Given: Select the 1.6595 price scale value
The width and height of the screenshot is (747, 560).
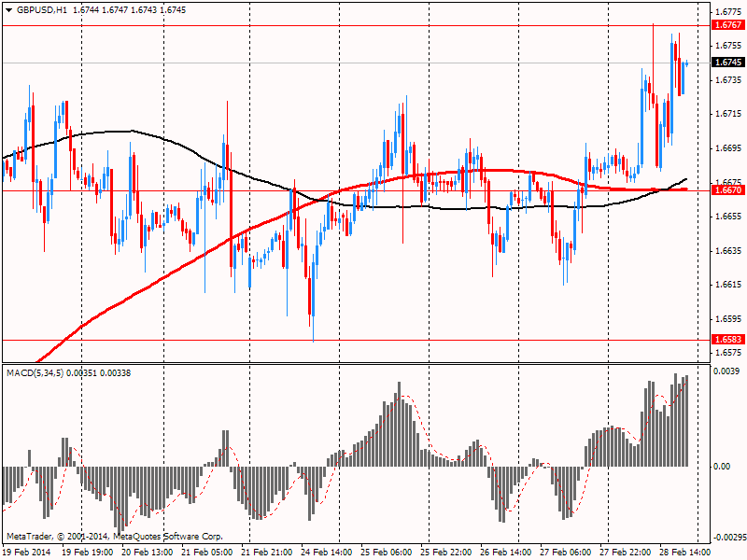Looking at the screenshot, I should click(x=729, y=319).
